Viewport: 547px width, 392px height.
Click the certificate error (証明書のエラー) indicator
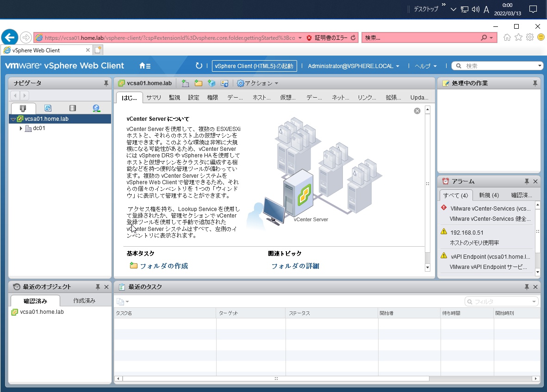(x=327, y=37)
